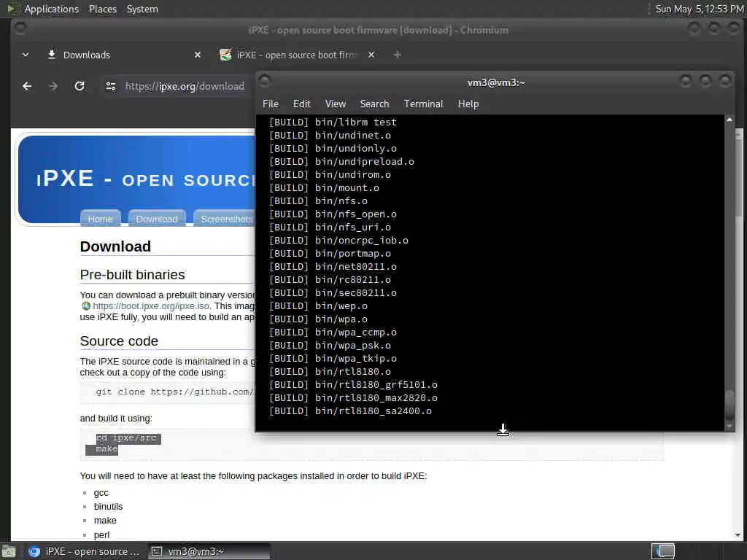747x560 pixels.
Task: Open a new Chromium tab
Action: pyautogui.click(x=398, y=55)
